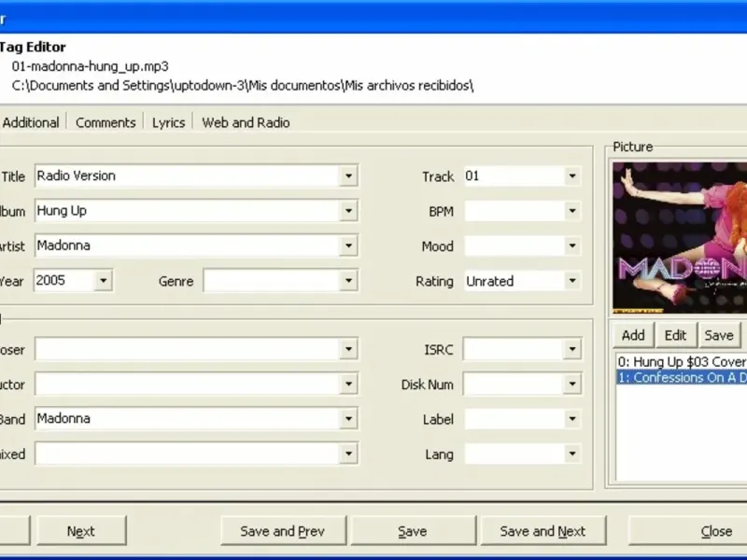Screen dimensions: 747x560
Task: Expand the ISRC dropdown arrow
Action: tap(572, 349)
